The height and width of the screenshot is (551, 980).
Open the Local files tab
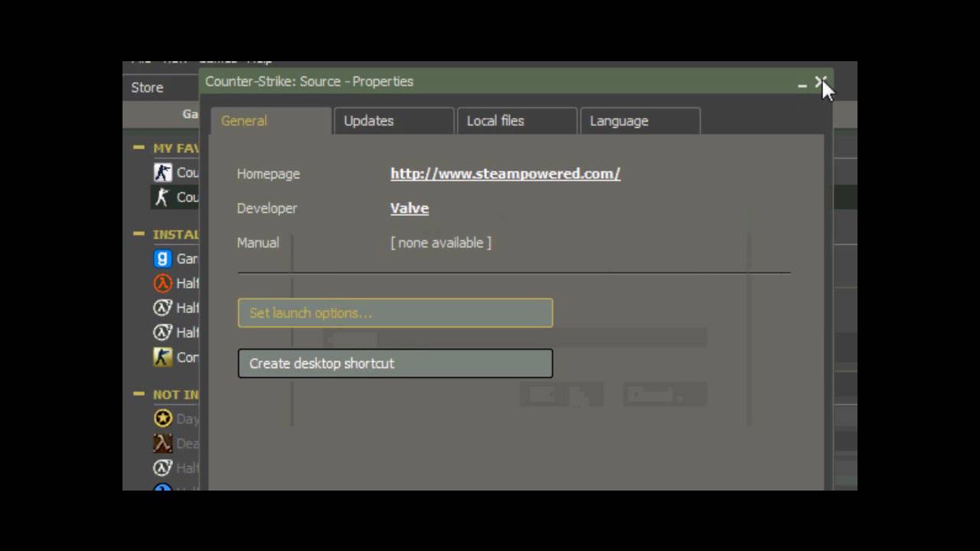pyautogui.click(x=517, y=121)
